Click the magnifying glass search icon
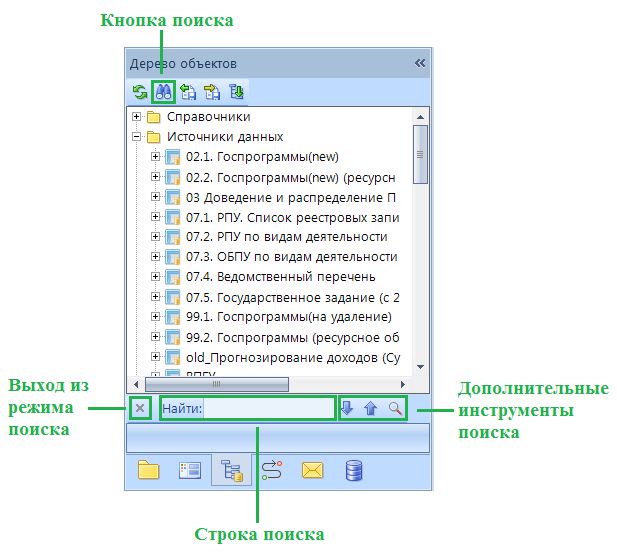Screen dimensions: 617x555 pos(395,408)
